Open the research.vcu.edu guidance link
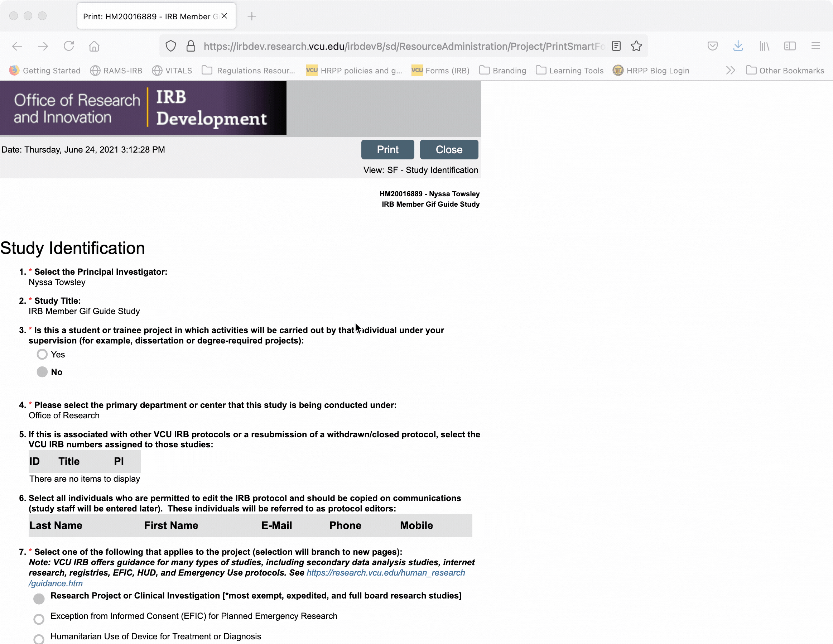833x644 pixels. point(385,573)
